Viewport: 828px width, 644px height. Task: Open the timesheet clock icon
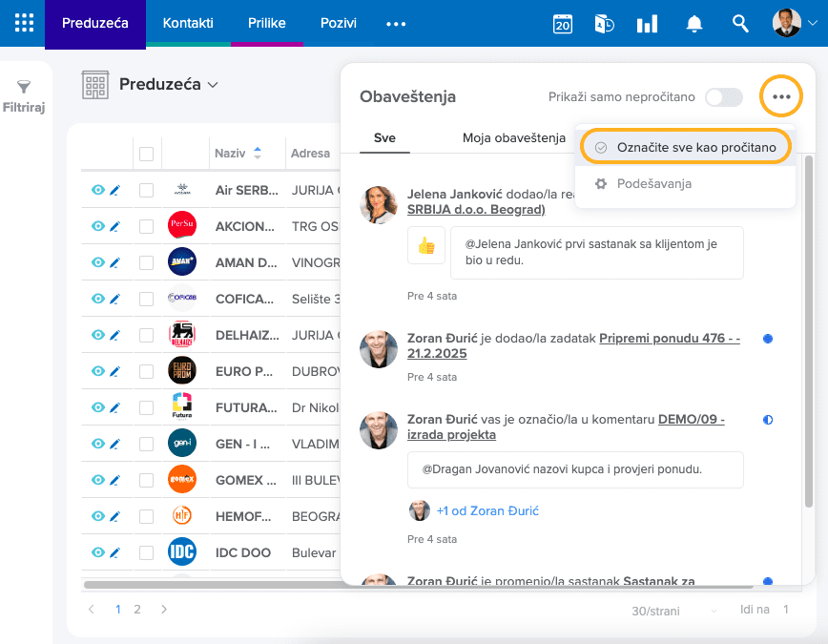coord(604,24)
